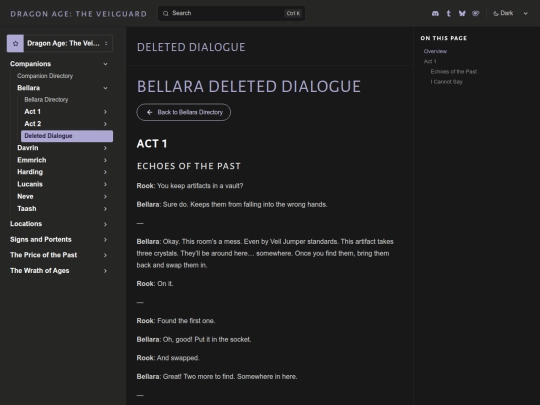Viewport: 540px width, 405px height.
Task: Expand the Emmrich section
Action: click(105, 160)
